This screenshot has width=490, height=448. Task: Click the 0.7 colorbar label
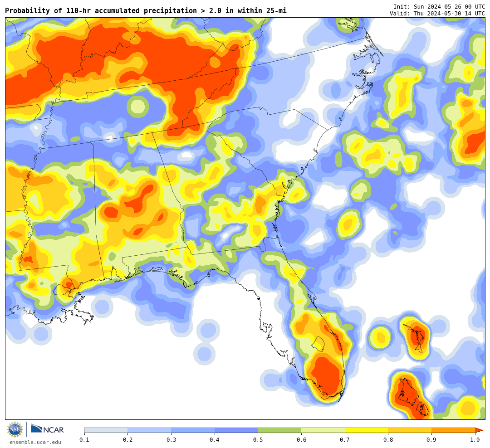345,440
